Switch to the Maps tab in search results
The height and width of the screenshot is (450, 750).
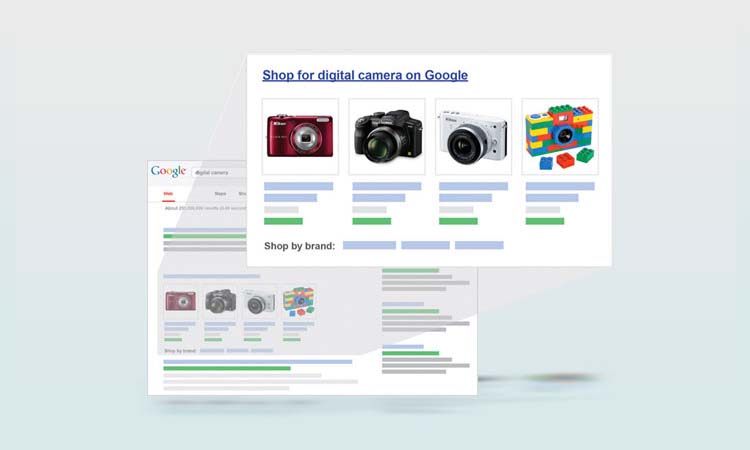point(219,193)
